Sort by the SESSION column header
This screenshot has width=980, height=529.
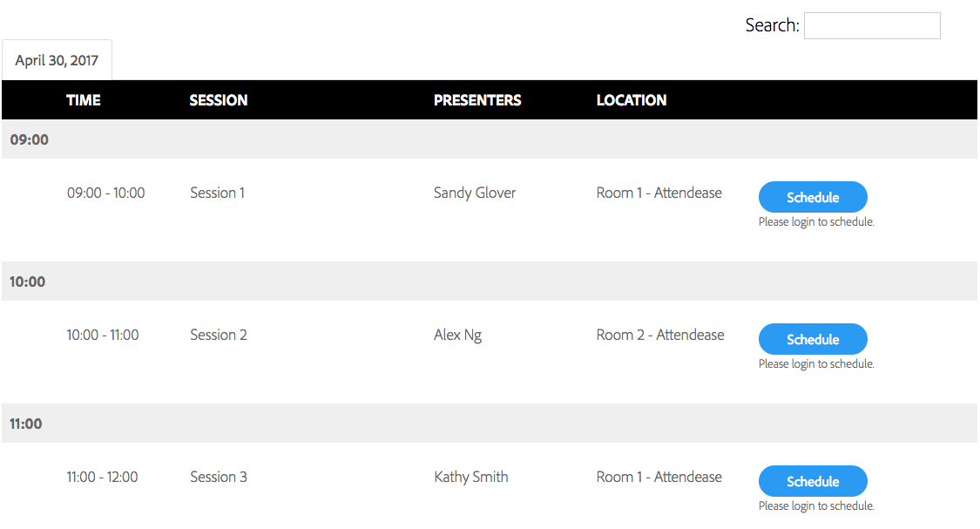tap(219, 100)
